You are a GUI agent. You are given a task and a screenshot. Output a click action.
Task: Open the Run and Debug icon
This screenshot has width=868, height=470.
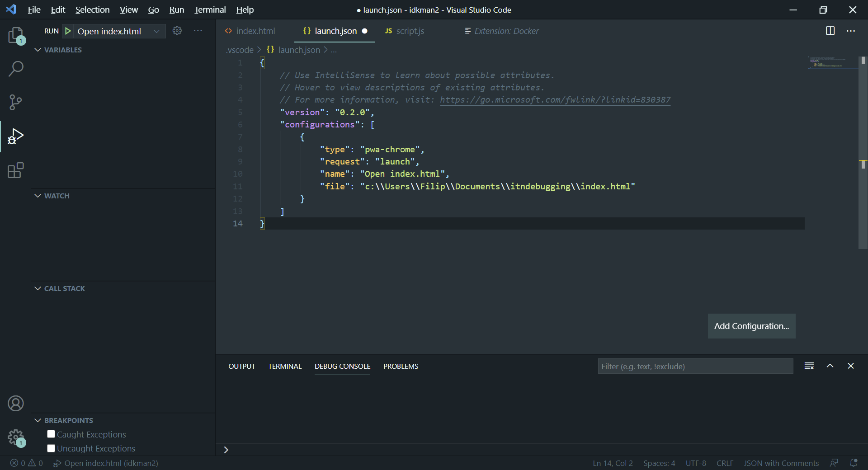[x=16, y=136]
